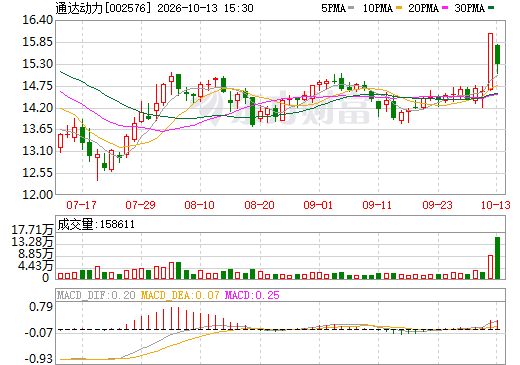Click the 13.65 price axis label
This screenshot has width=520, height=365.
[38, 129]
